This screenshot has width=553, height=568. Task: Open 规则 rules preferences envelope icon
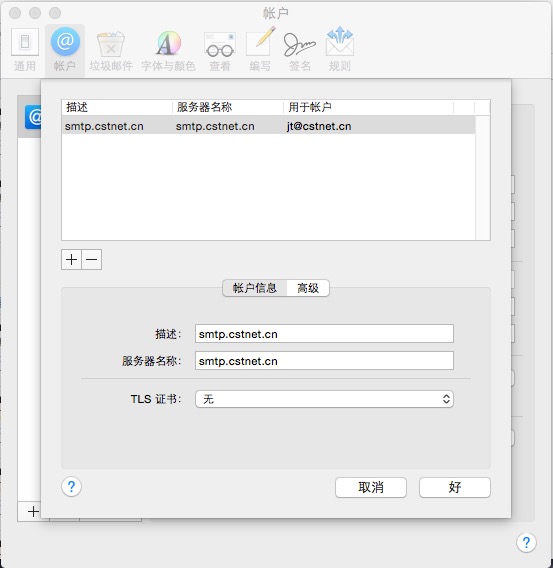click(340, 50)
